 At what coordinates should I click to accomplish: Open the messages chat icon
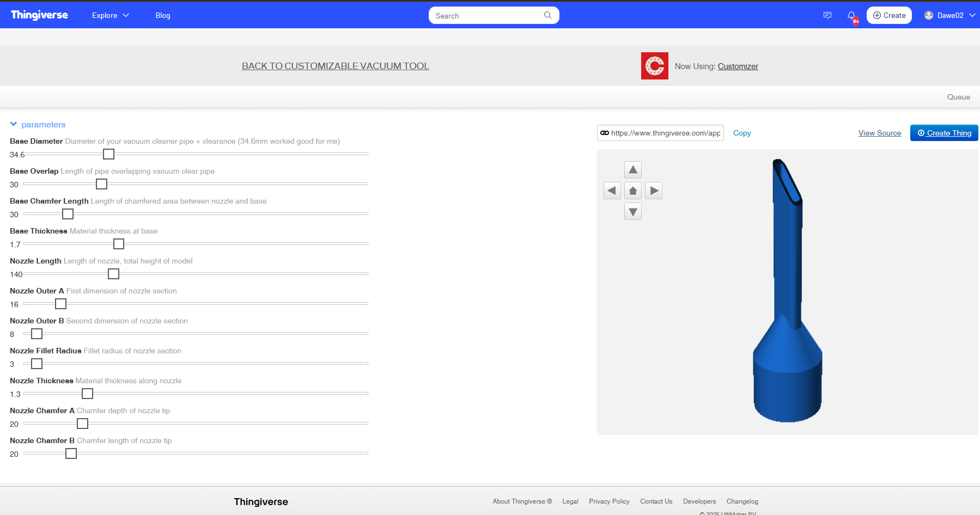[827, 16]
